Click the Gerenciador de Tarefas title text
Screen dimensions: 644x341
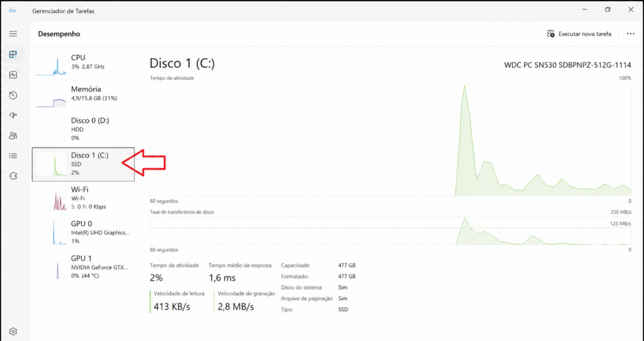pyautogui.click(x=64, y=11)
